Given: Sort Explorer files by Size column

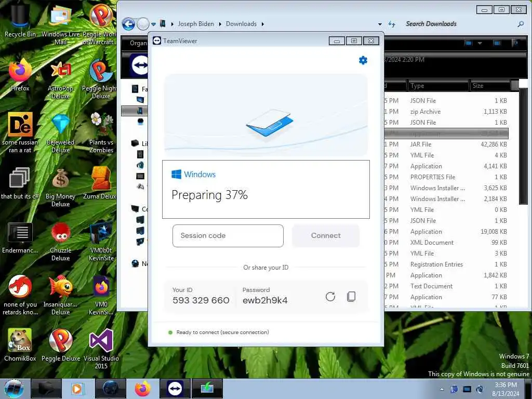Looking at the screenshot, I should tap(490, 86).
